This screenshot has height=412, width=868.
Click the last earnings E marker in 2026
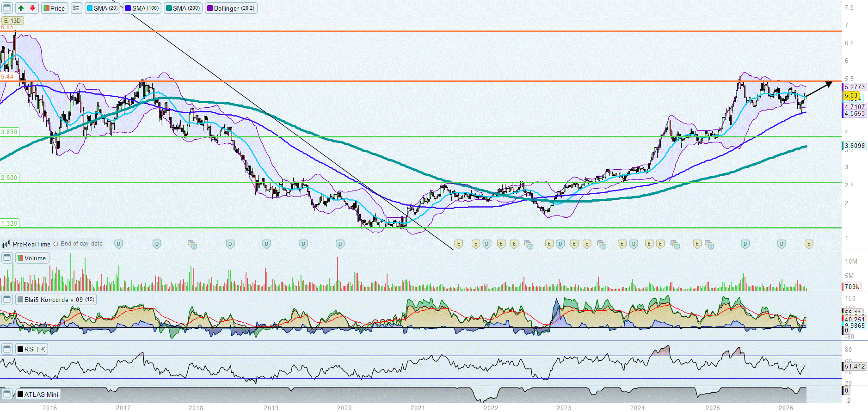[x=808, y=244]
